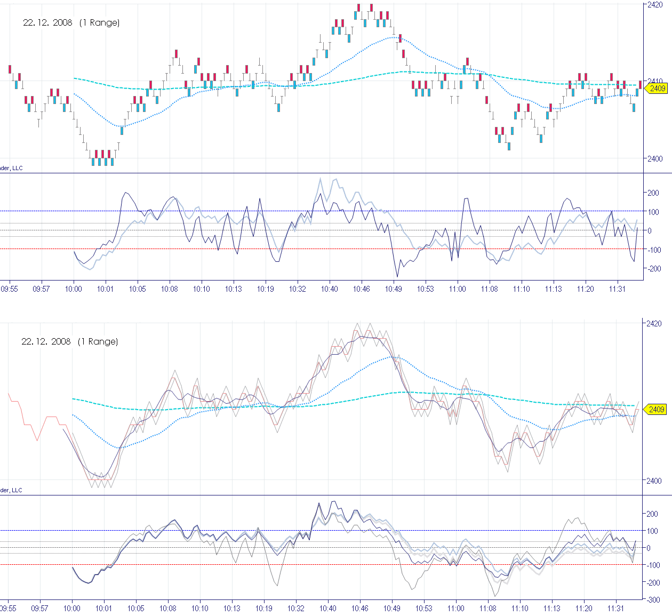This screenshot has height=616, width=672.
Task: Click the 10:01 time label under line chart
Action: (x=103, y=609)
